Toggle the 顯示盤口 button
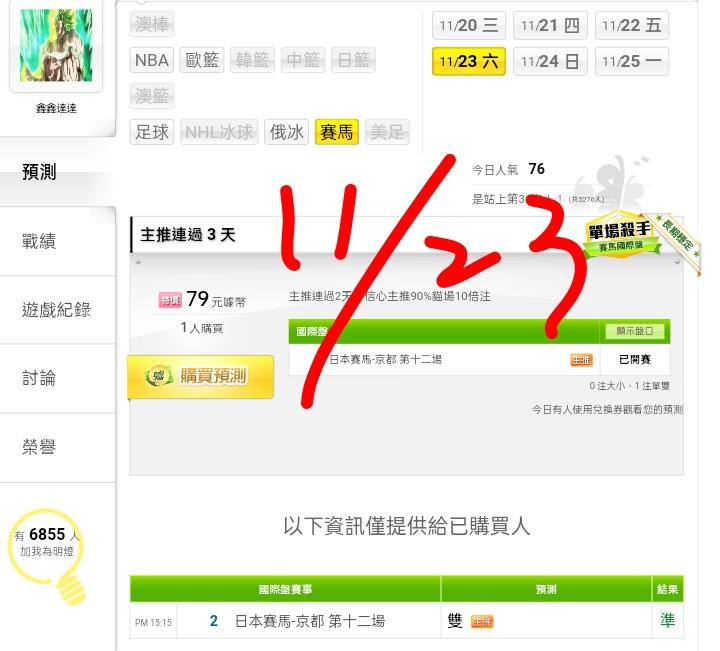Viewport: 720px width, 651px height. click(634, 331)
